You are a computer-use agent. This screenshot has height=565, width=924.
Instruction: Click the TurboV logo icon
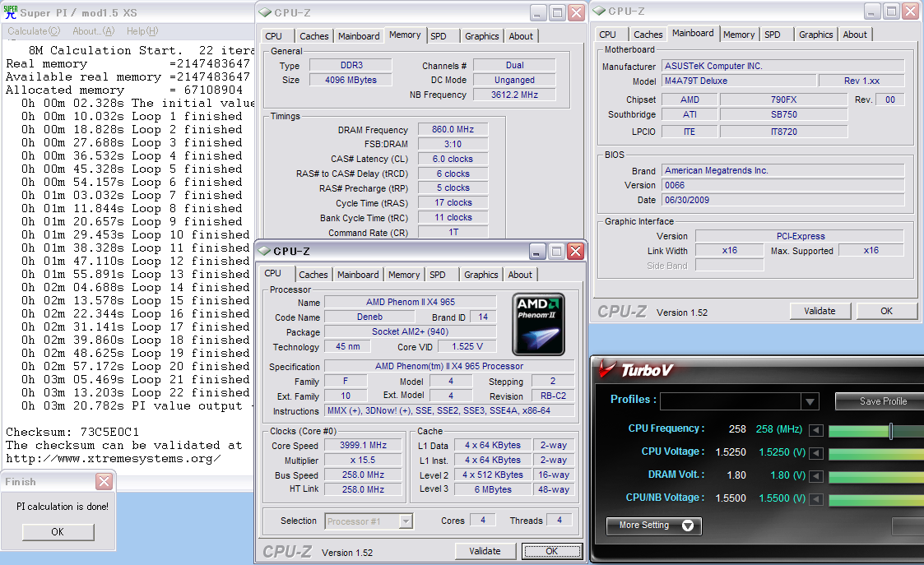tap(608, 369)
